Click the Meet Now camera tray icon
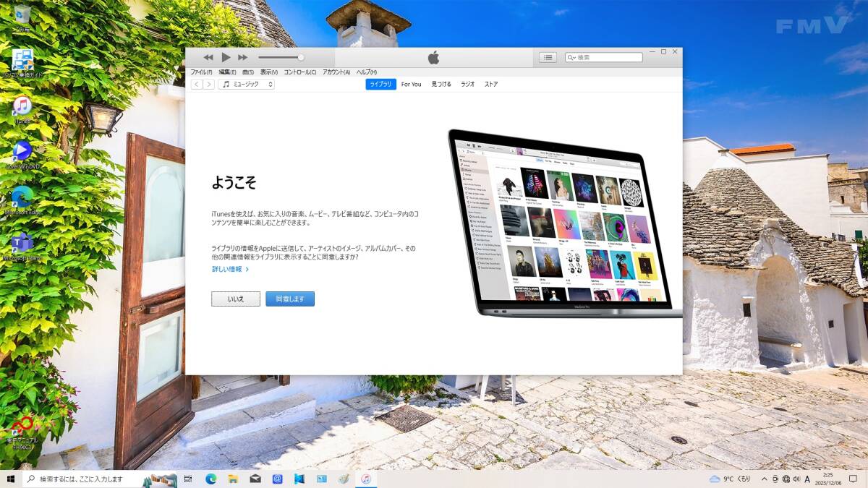868x488 pixels. pyautogui.click(x=775, y=479)
